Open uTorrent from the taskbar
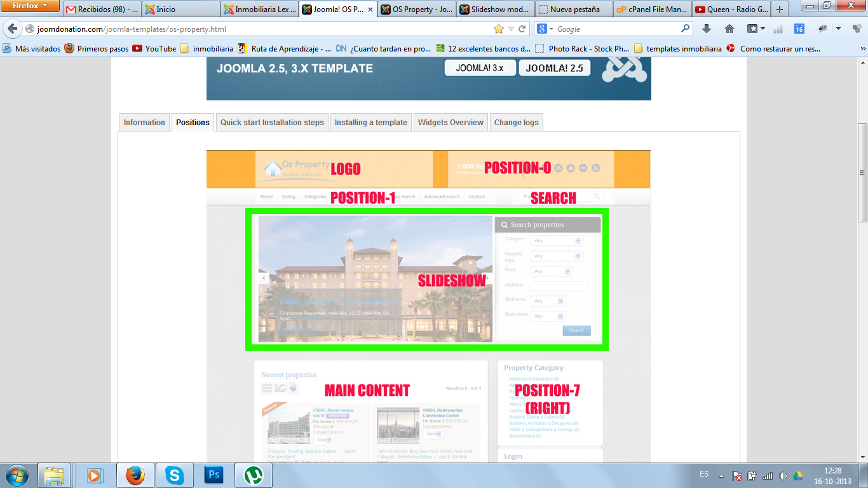 pyautogui.click(x=254, y=475)
